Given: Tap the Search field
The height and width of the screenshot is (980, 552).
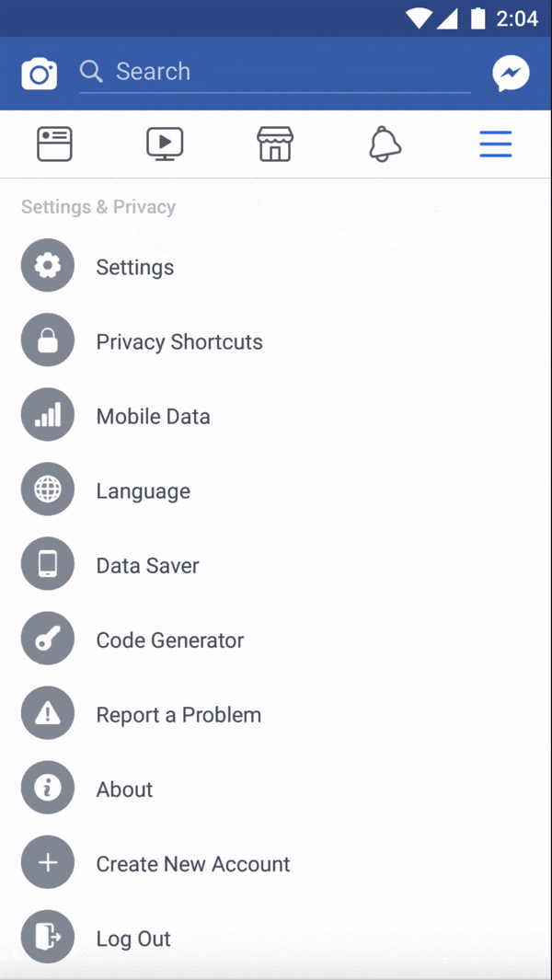Looking at the screenshot, I should (274, 72).
